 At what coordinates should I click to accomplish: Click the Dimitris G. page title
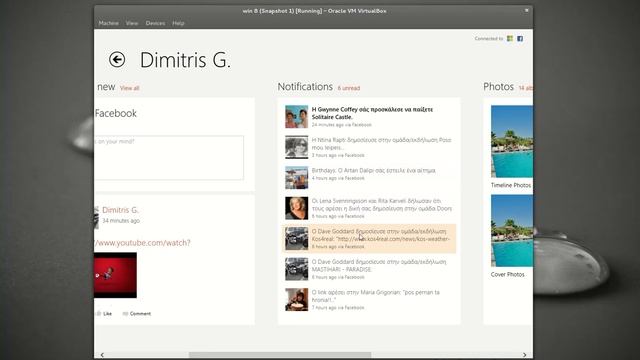click(x=185, y=60)
